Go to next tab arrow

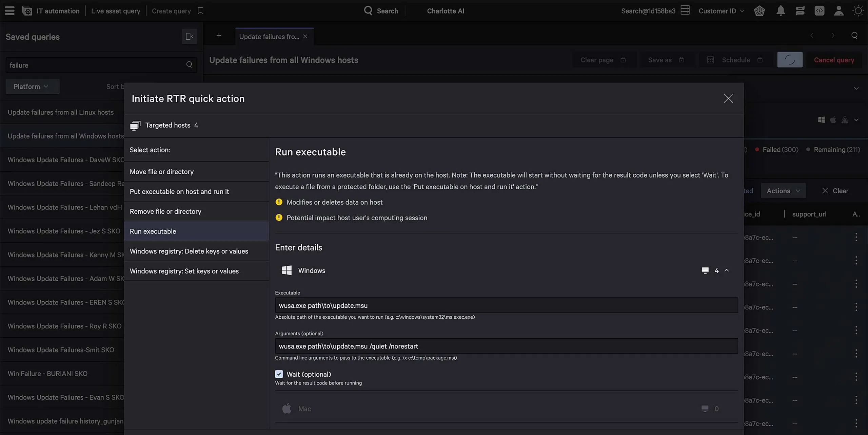tap(833, 36)
